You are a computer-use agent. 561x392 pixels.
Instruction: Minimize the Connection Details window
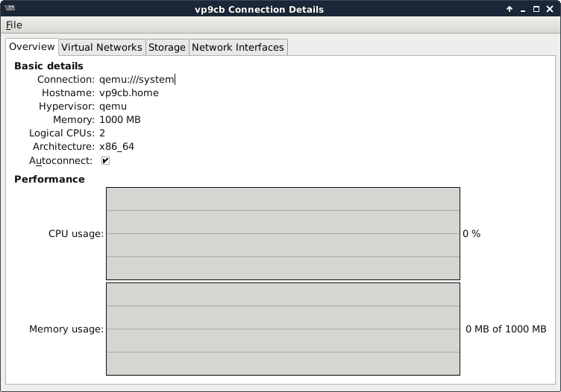(523, 9)
